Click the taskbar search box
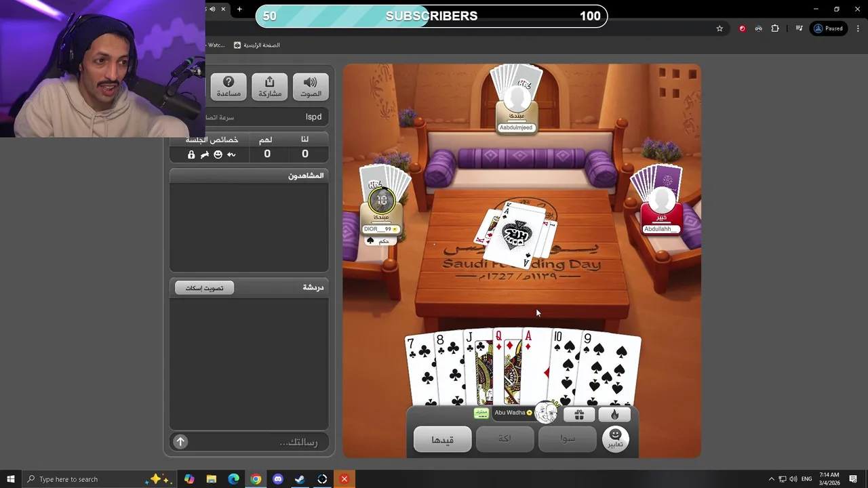Image resolution: width=868 pixels, height=488 pixels. point(98,479)
